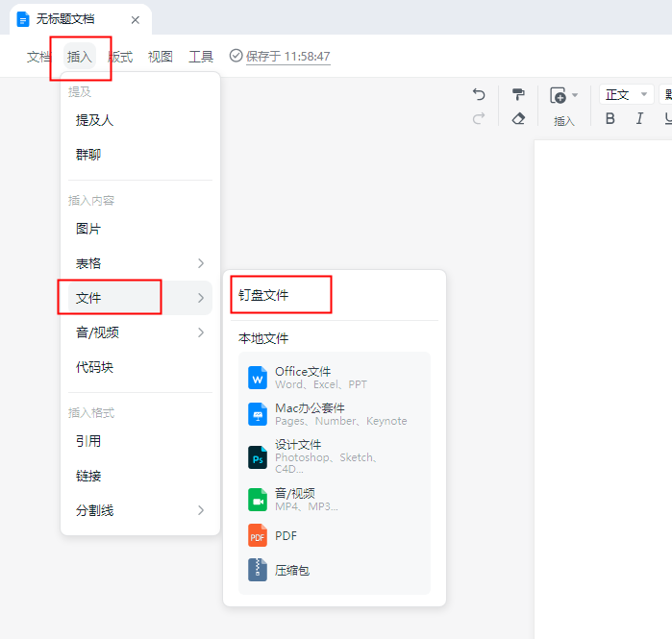This screenshot has height=639, width=672.
Task: Open the 工具 menu
Action: [x=201, y=57]
